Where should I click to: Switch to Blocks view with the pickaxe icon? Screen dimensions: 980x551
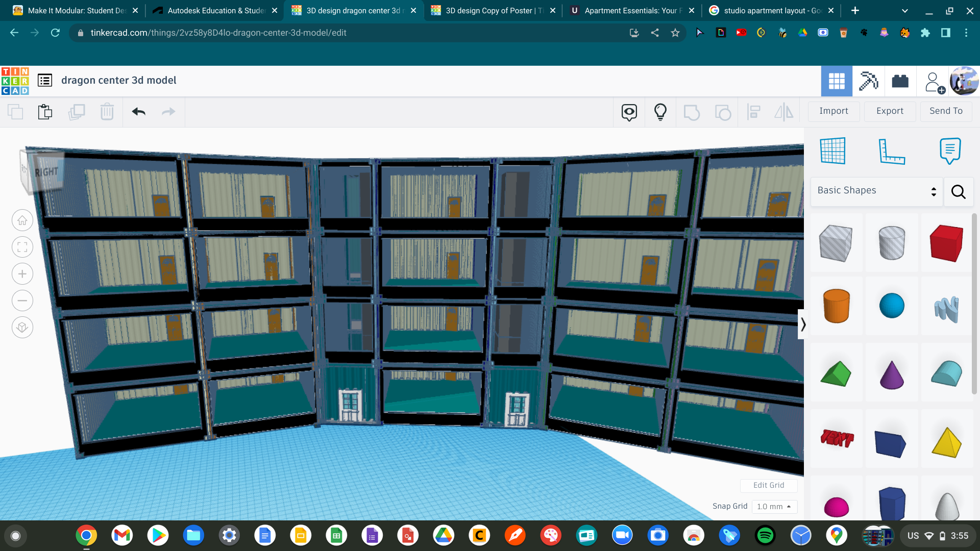[x=868, y=81]
